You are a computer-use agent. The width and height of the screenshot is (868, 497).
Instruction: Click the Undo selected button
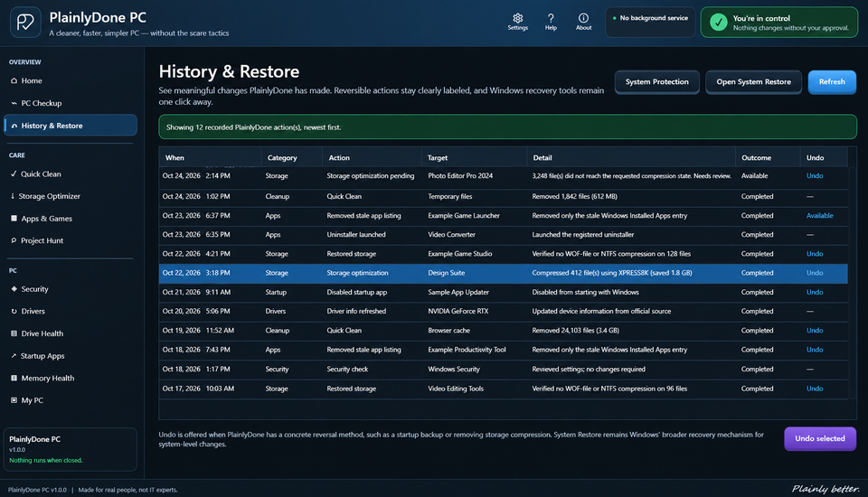click(820, 438)
